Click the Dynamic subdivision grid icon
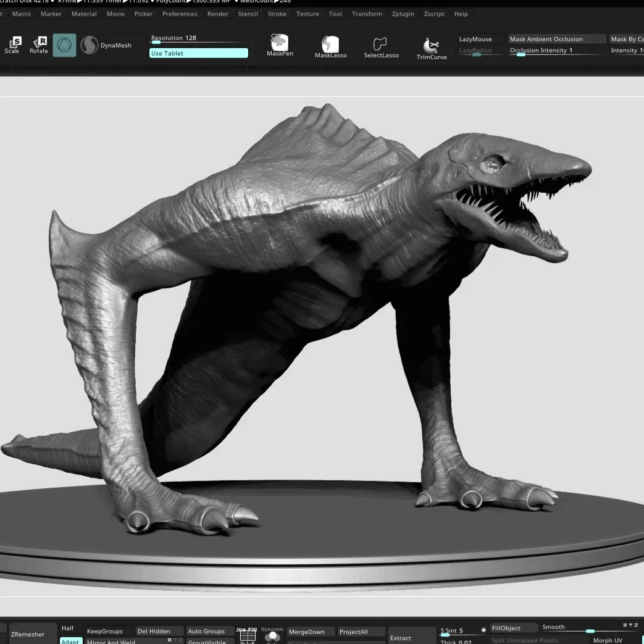Image resolution: width=644 pixels, height=644 pixels. 247,635
